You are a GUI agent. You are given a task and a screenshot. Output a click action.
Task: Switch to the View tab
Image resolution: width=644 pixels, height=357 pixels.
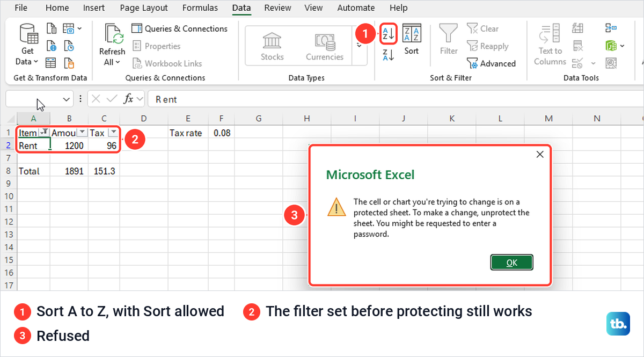pos(313,8)
